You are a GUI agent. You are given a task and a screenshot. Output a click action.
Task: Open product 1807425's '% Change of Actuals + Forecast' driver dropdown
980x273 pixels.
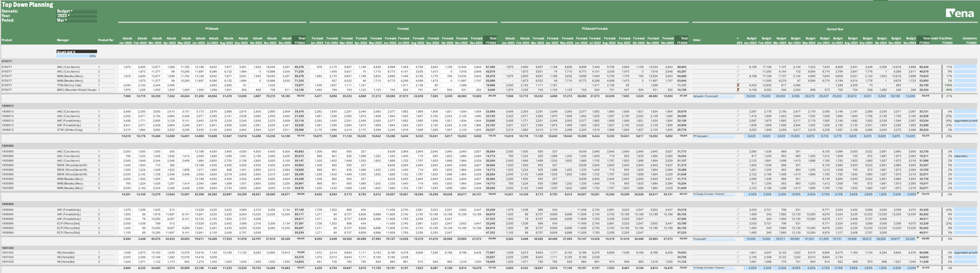click(713, 268)
